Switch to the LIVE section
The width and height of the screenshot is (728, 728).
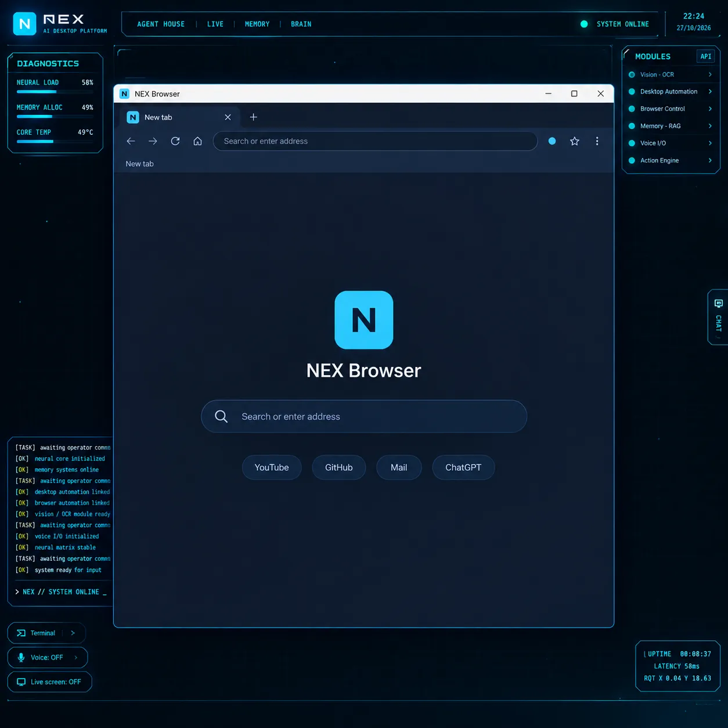215,24
